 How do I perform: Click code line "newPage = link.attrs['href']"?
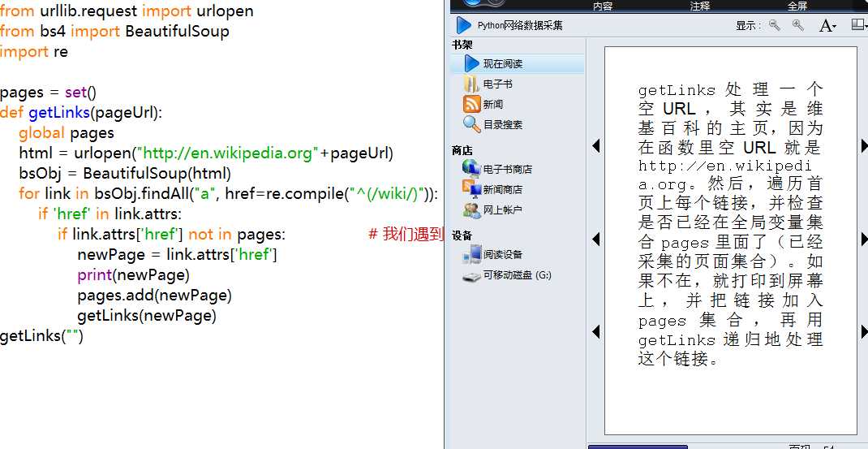[x=177, y=255]
